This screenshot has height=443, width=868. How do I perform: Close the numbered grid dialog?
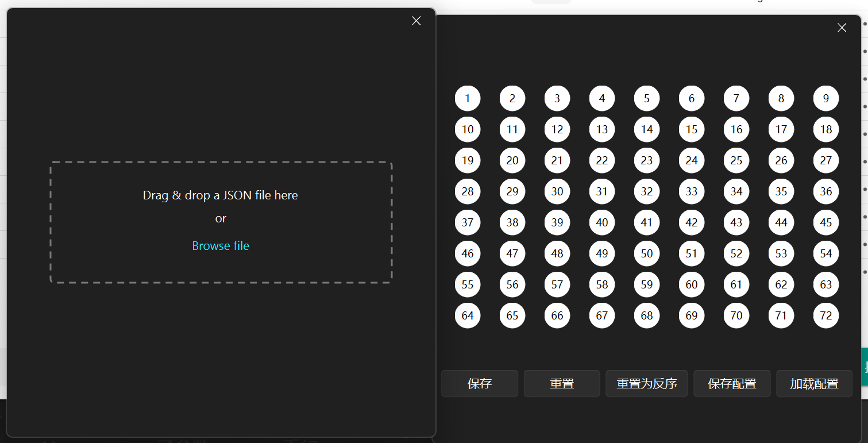tap(842, 28)
